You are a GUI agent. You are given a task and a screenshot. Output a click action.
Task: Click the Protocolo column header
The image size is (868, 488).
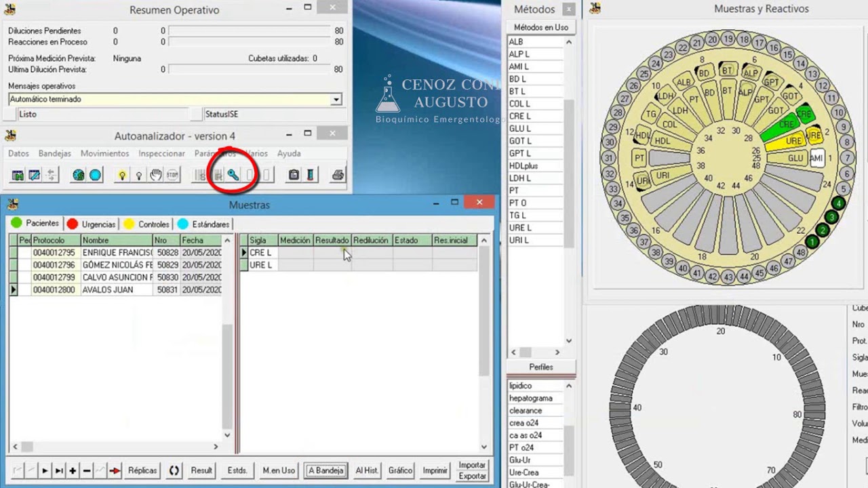click(x=56, y=241)
